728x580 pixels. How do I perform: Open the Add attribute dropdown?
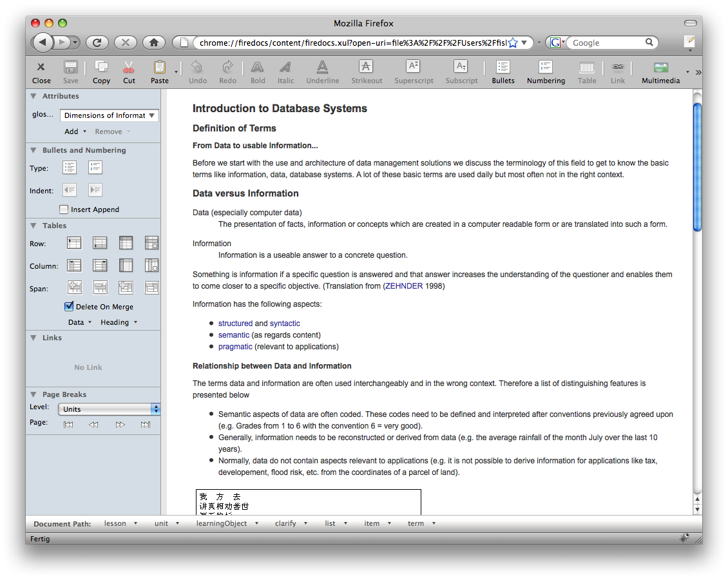(75, 131)
